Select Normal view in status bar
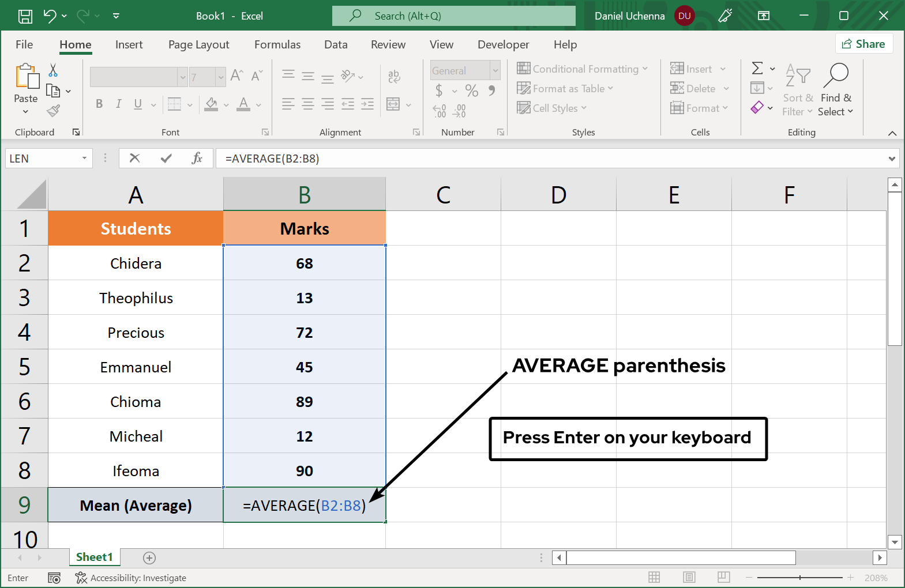This screenshot has width=905, height=588. (654, 578)
